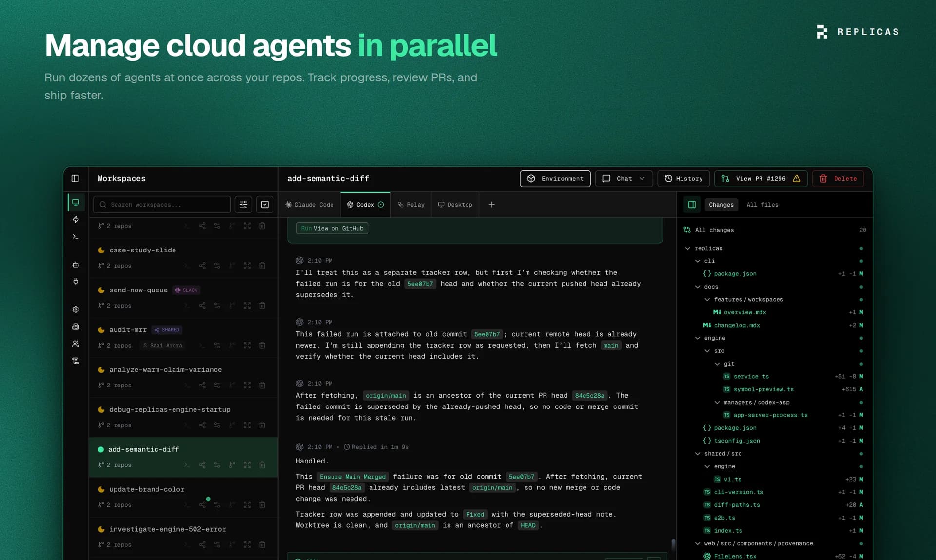The height and width of the screenshot is (560, 936).
Task: Switch to the Desktop tab
Action: click(x=455, y=205)
